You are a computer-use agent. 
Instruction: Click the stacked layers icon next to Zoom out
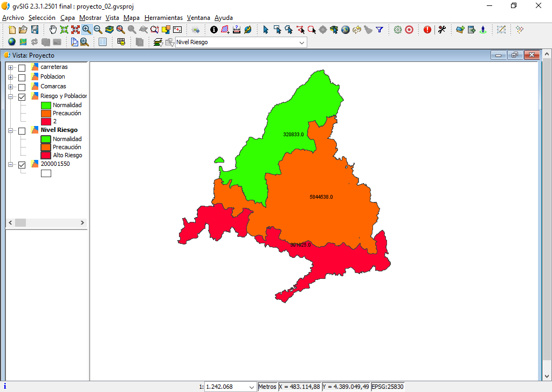point(109,30)
